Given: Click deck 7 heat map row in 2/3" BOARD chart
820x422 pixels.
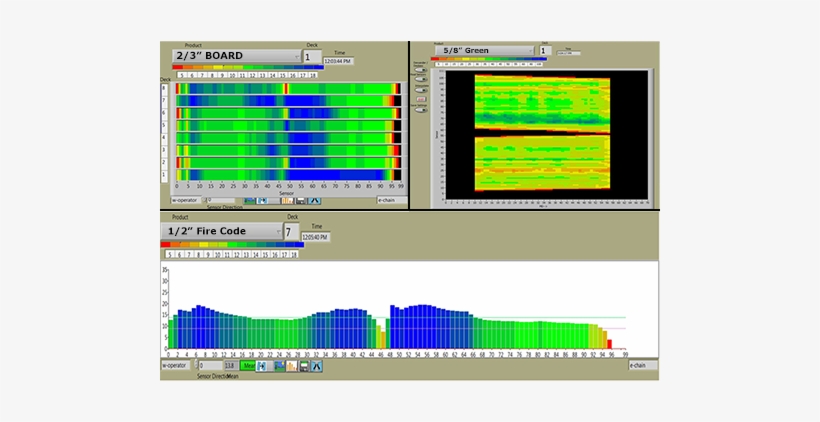Looking at the screenshot, I should coord(289,101).
